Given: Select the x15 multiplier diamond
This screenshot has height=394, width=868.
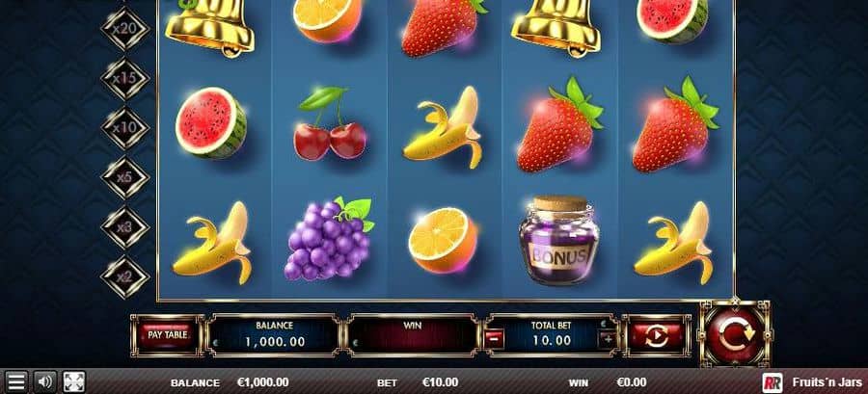Looking at the screenshot, I should tap(124, 78).
